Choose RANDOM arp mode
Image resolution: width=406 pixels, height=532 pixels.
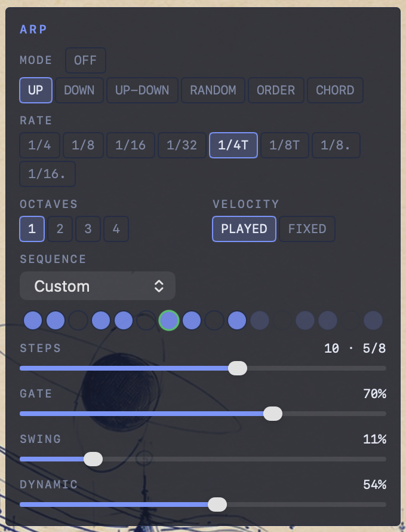[x=213, y=90]
